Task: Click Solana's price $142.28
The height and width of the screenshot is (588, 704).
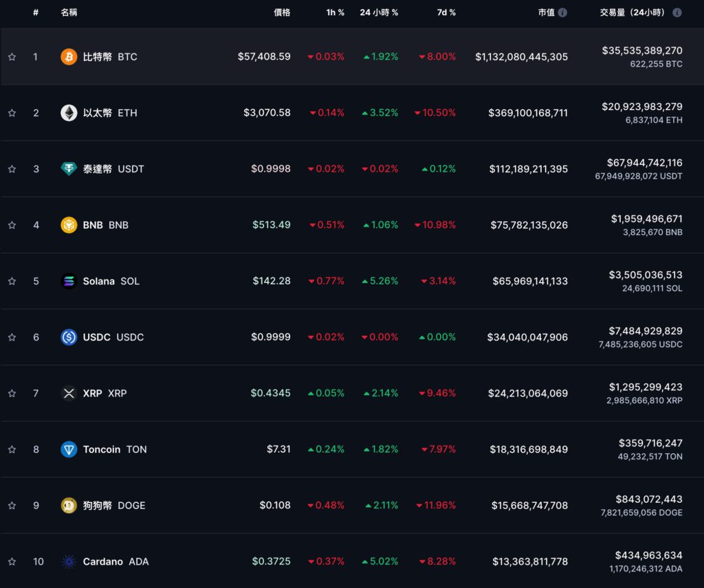Action: coord(271,281)
